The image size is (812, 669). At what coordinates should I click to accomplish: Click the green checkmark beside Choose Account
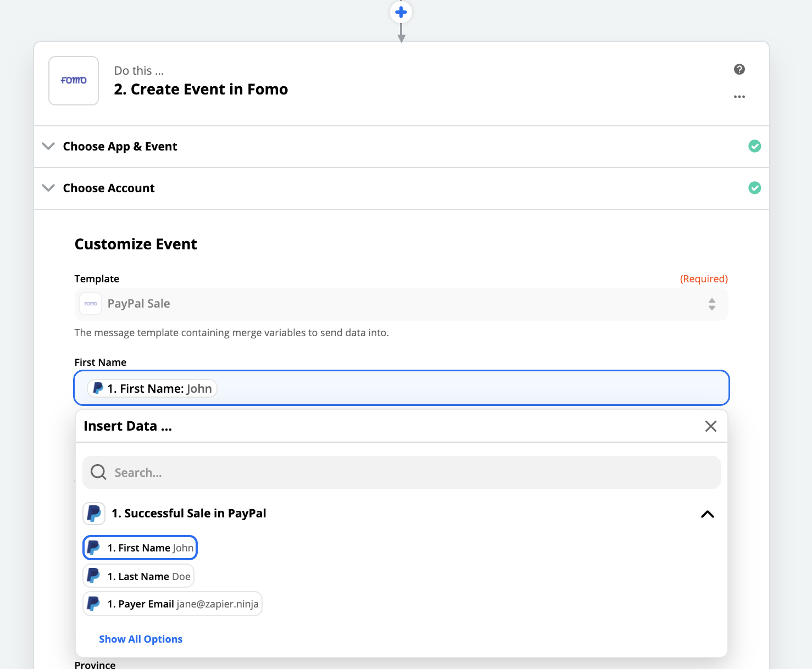755,188
